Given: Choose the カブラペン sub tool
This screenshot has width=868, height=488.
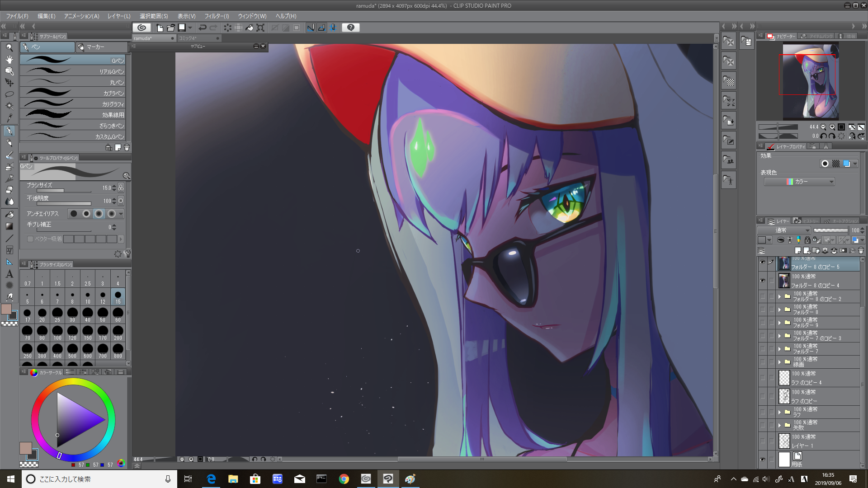Looking at the screenshot, I should (x=72, y=93).
